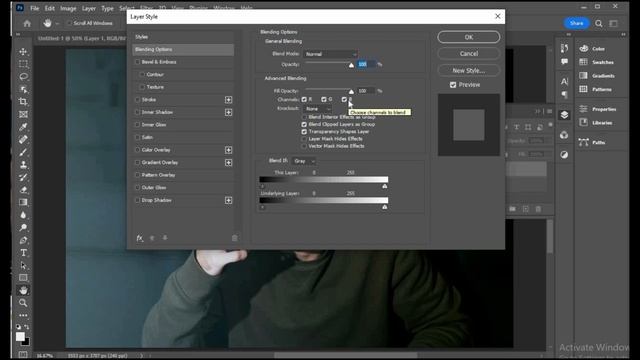Open the Type menu
The image size is (640, 360).
[x=107, y=8]
